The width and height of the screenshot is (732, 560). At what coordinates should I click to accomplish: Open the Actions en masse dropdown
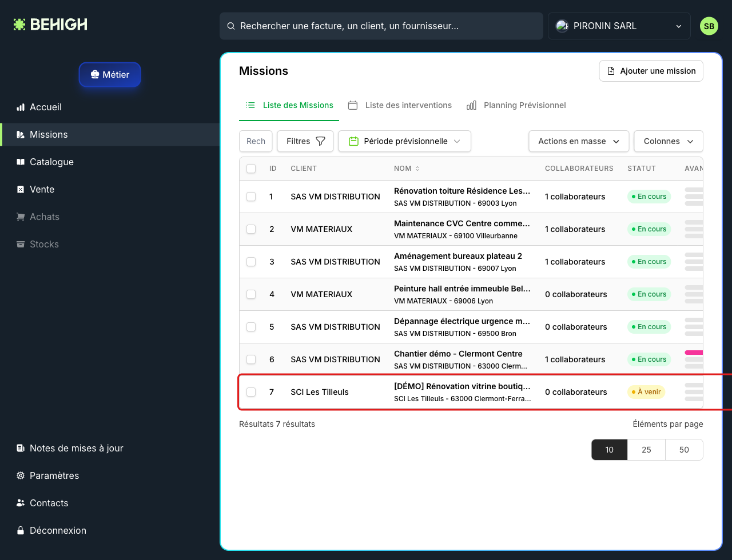pyautogui.click(x=579, y=141)
